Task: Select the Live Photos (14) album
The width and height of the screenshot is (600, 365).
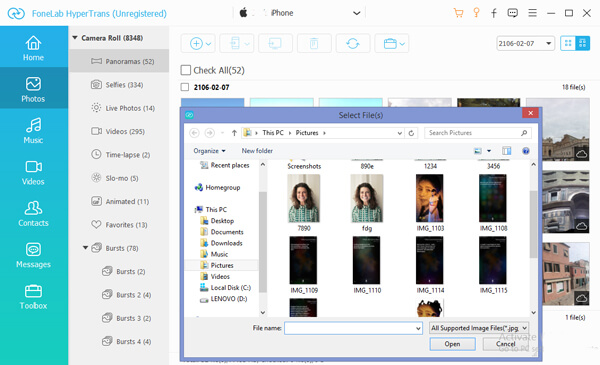Action: (119, 108)
